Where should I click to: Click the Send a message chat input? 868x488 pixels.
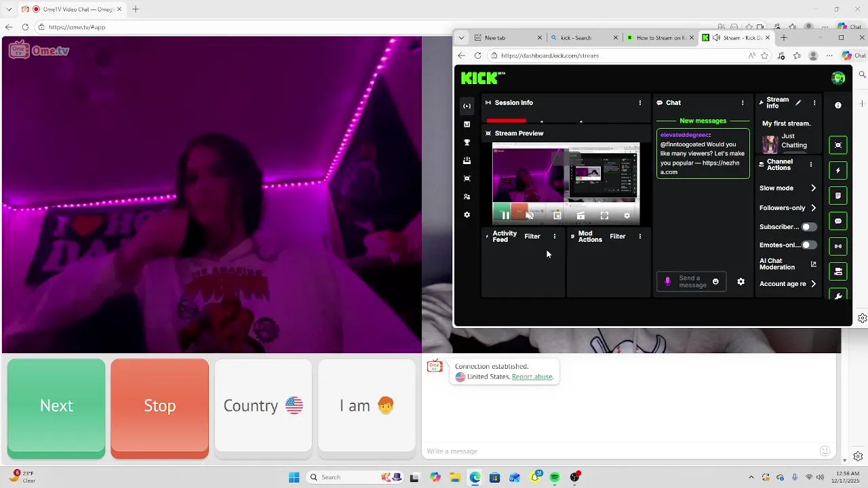690,281
